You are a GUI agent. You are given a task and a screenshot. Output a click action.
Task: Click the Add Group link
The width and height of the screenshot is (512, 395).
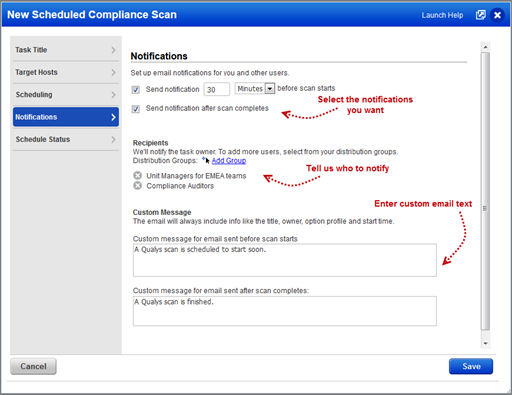pyautogui.click(x=229, y=161)
